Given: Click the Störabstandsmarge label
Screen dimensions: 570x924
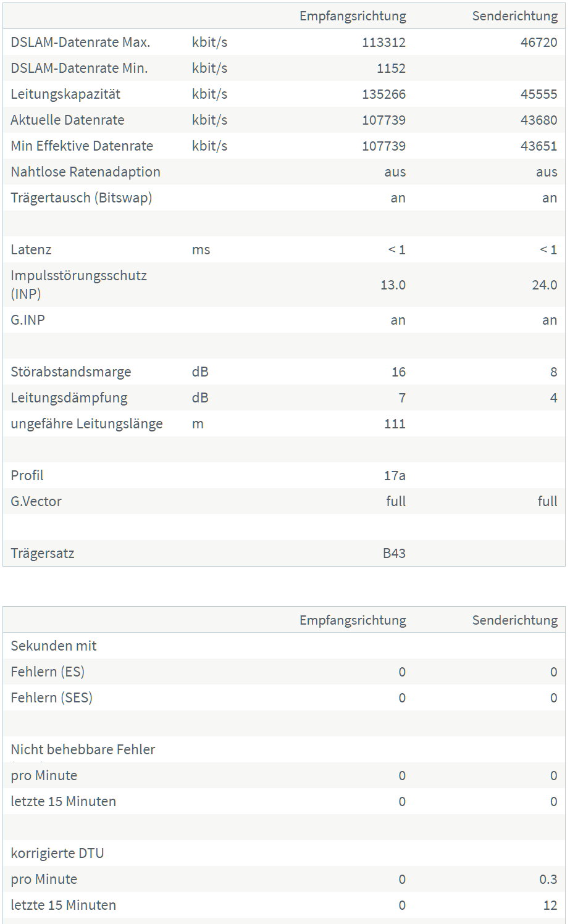Looking at the screenshot, I should 71,372.
